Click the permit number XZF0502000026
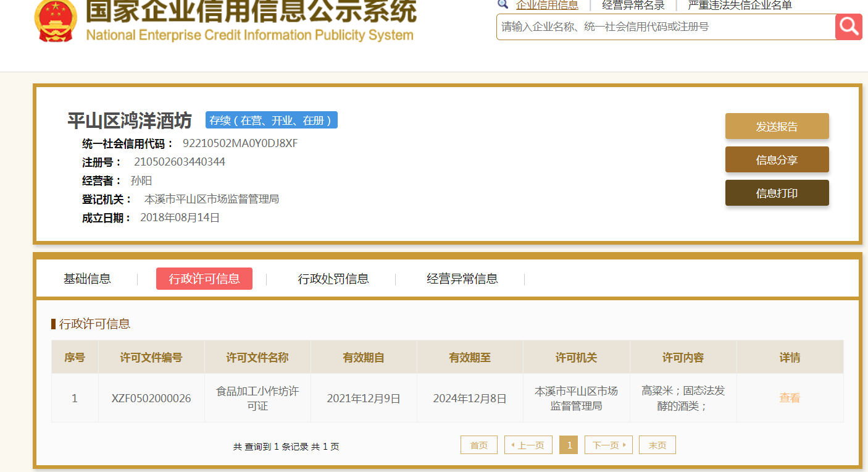868x472 pixels. [151, 398]
